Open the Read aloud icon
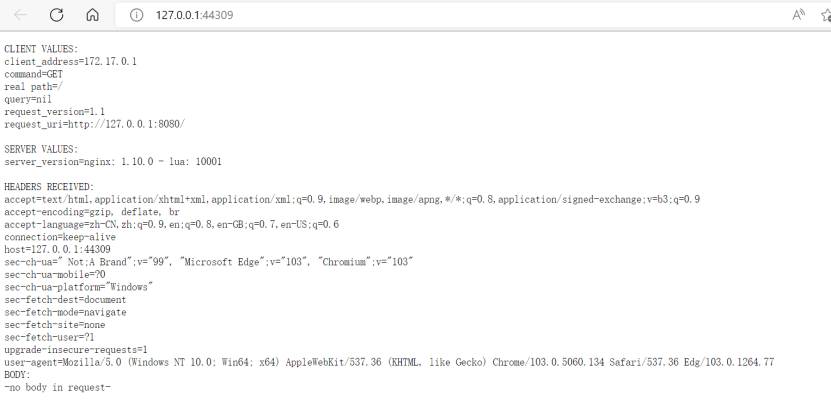Screen dimensions: 831x402 pyautogui.click(x=798, y=15)
